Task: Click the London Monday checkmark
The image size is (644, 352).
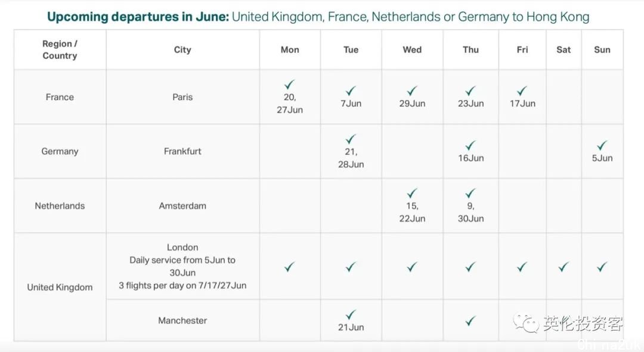Action: pyautogui.click(x=289, y=267)
